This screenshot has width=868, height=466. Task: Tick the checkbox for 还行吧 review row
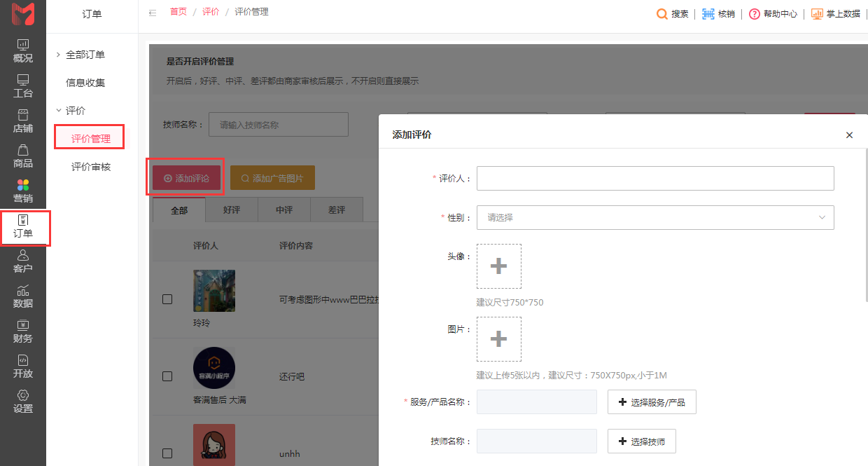[167, 376]
